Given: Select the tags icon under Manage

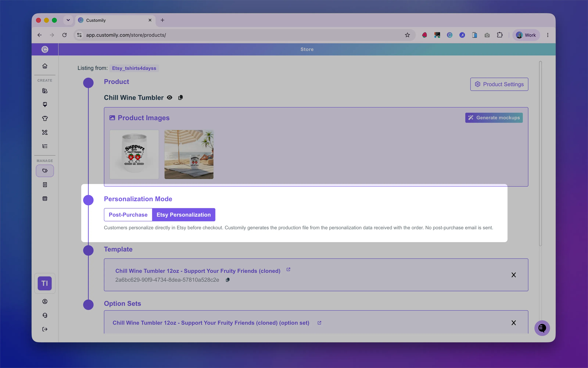Looking at the screenshot, I should pyautogui.click(x=45, y=171).
